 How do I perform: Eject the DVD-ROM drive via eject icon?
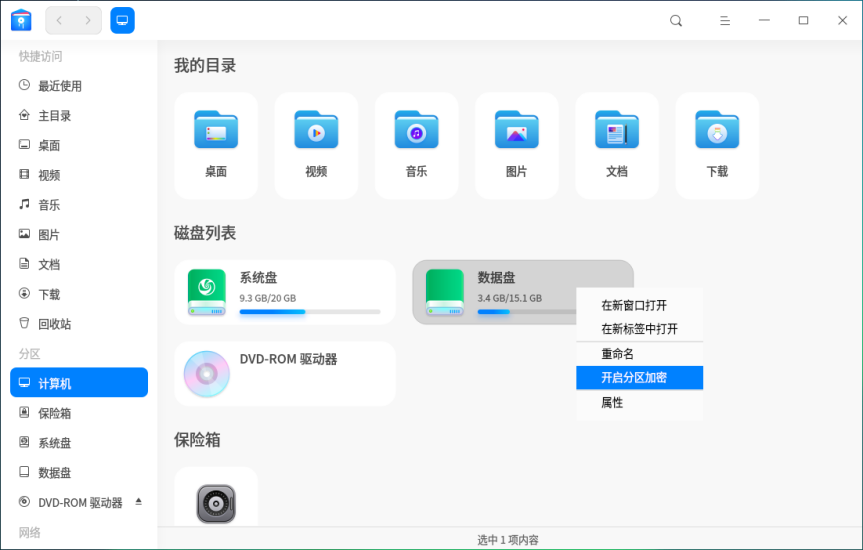pos(139,502)
